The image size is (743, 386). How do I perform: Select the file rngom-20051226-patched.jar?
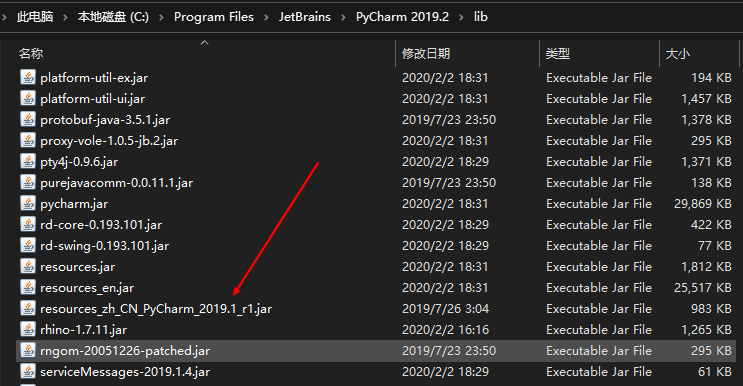point(125,350)
